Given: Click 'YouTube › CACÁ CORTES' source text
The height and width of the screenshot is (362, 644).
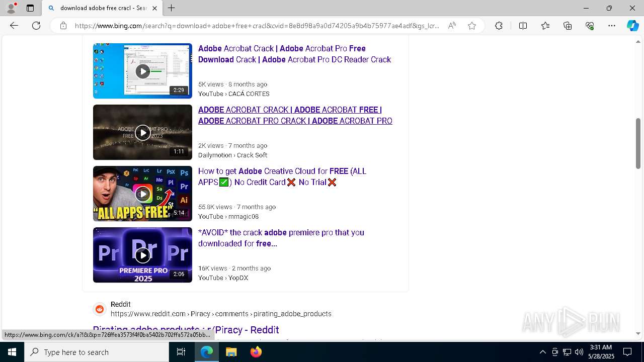Looking at the screenshot, I should [234, 94].
